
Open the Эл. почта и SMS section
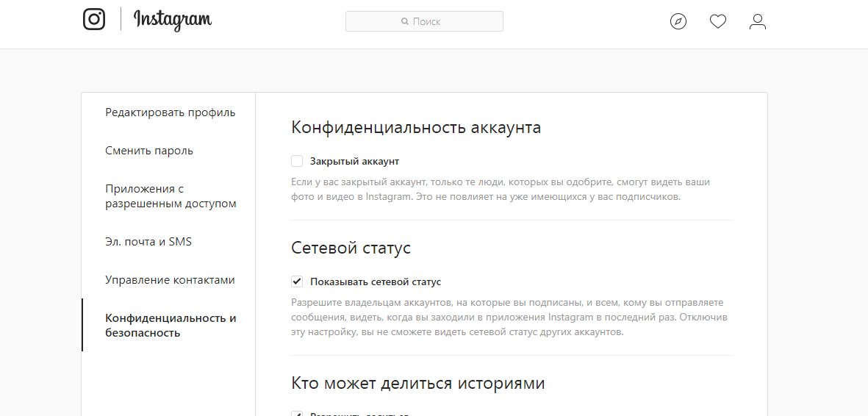(x=148, y=242)
